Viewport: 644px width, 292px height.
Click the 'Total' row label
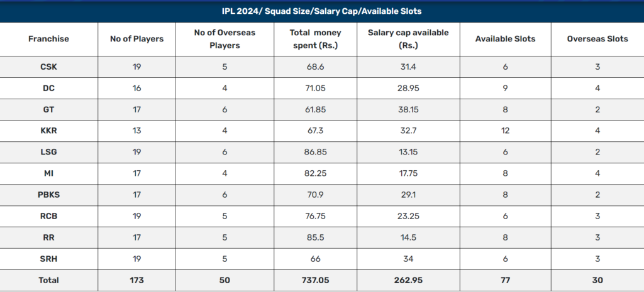(48, 280)
